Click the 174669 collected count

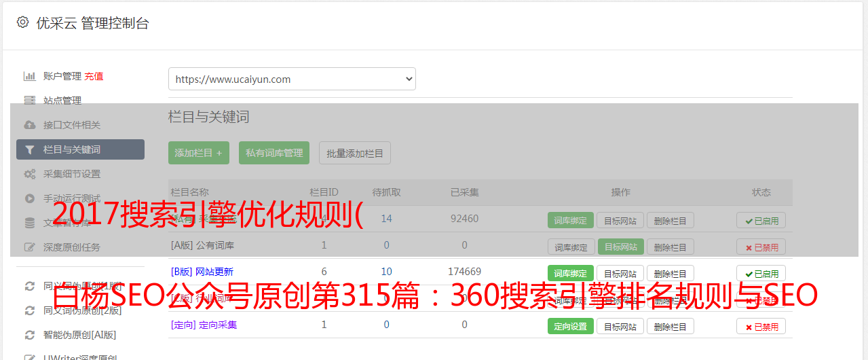coord(465,272)
